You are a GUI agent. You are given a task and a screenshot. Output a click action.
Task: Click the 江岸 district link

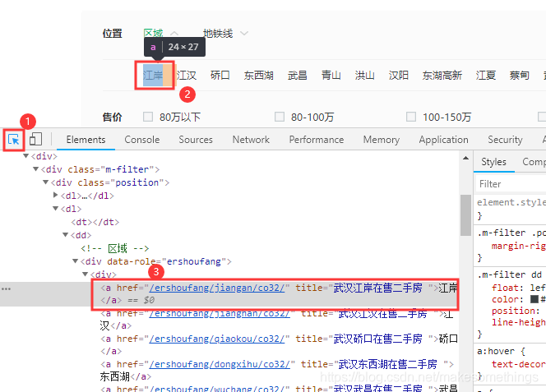click(153, 76)
